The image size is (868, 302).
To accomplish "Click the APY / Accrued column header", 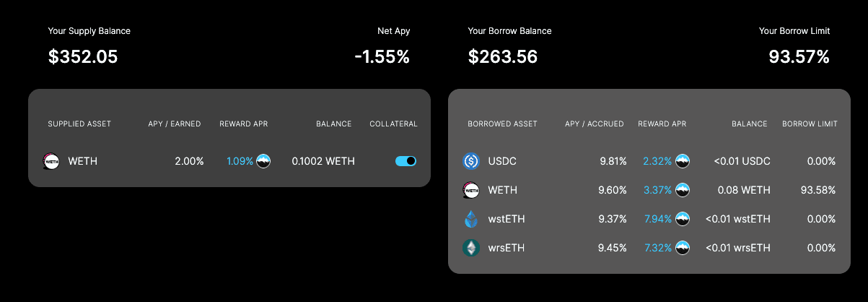I will pos(595,124).
